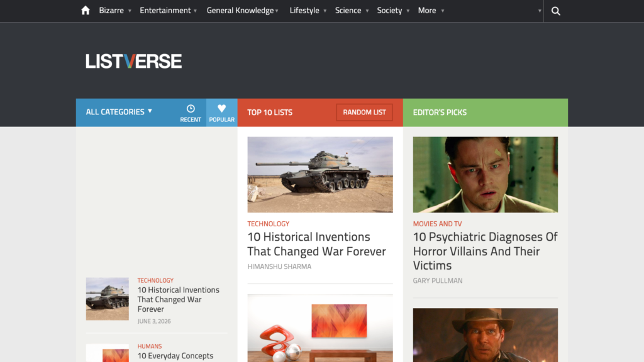Expand the Bizarre menu arrow

[x=130, y=11]
